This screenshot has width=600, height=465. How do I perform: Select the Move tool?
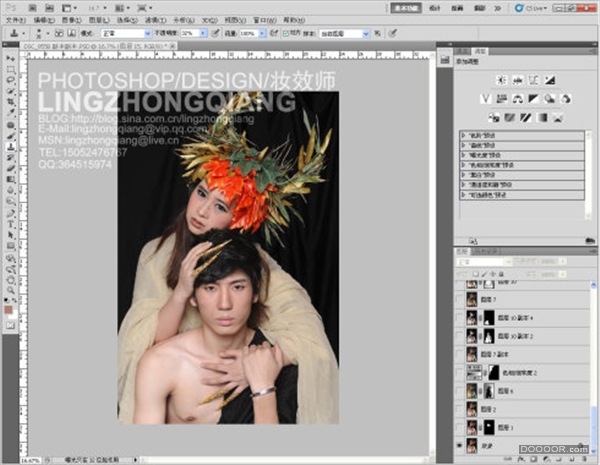click(10, 59)
